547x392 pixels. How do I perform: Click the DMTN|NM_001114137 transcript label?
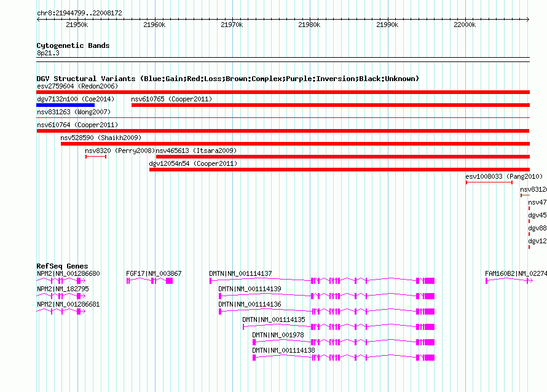[241, 274]
